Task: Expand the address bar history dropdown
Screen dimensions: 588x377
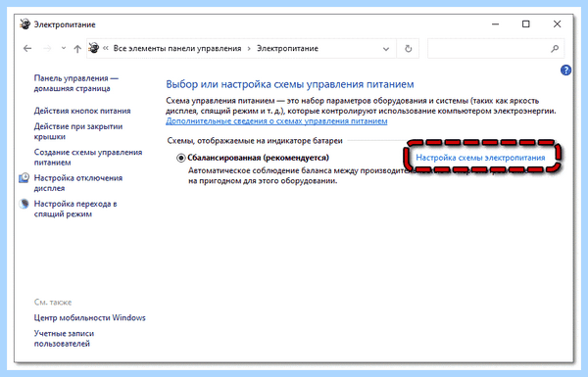Action: point(385,49)
